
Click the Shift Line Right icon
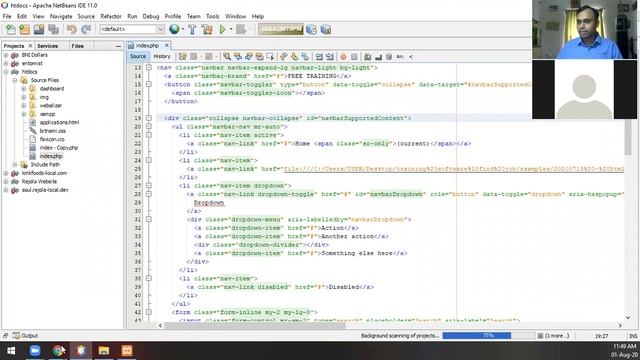(x=330, y=57)
